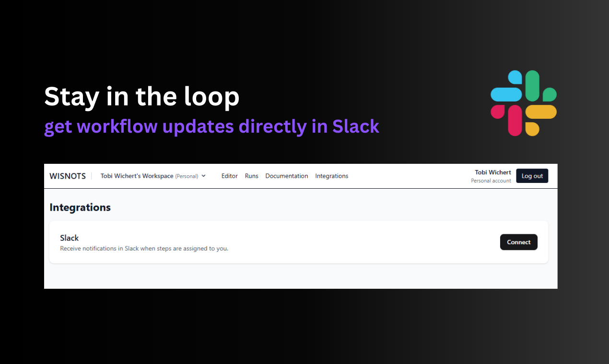This screenshot has height=364, width=609.
Task: Click the large Slack logo icon
Action: pyautogui.click(x=524, y=103)
